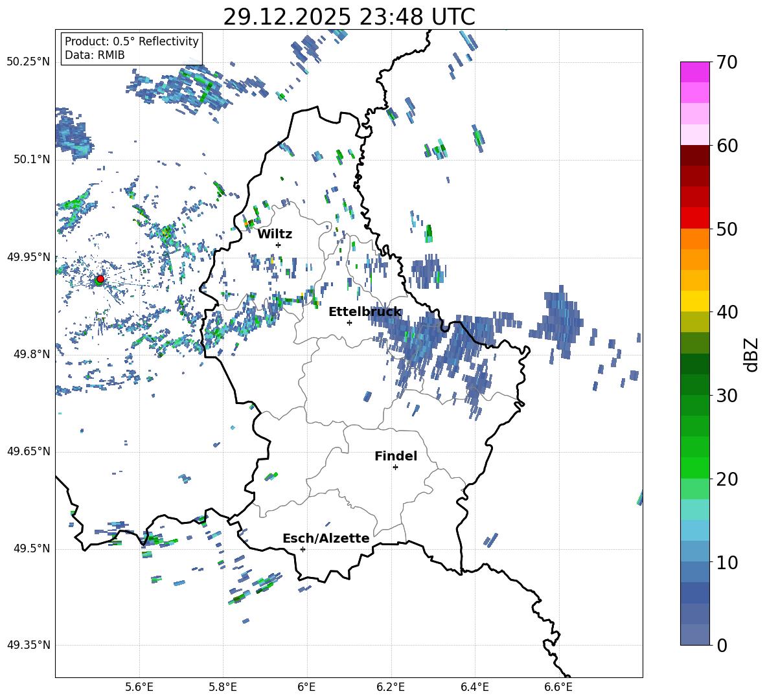767x700 pixels.
Task: Click the Esch/Alzette city label
Action: [326, 538]
